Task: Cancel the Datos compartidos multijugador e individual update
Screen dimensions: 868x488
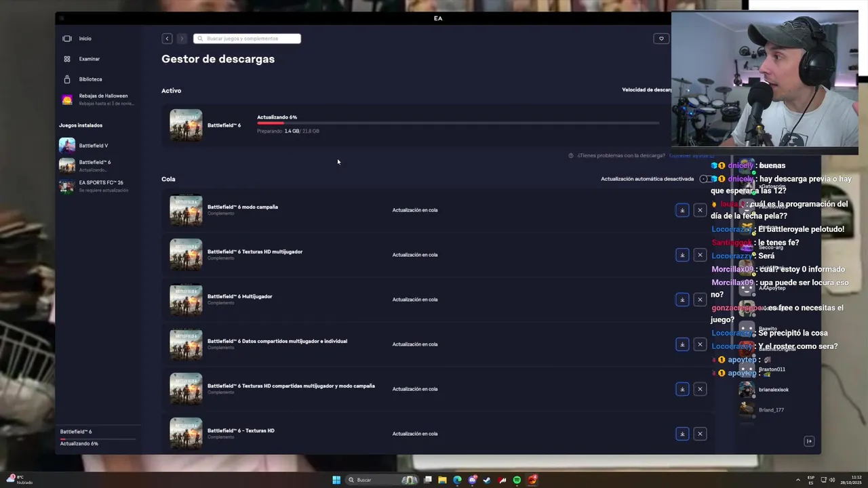Action: tap(700, 344)
